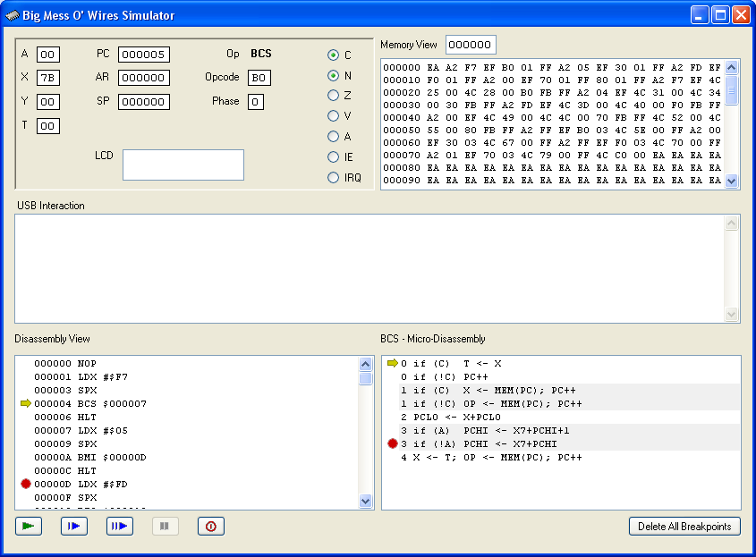
Task: Click Memory View scrollbar up arrow
Action: (x=732, y=67)
